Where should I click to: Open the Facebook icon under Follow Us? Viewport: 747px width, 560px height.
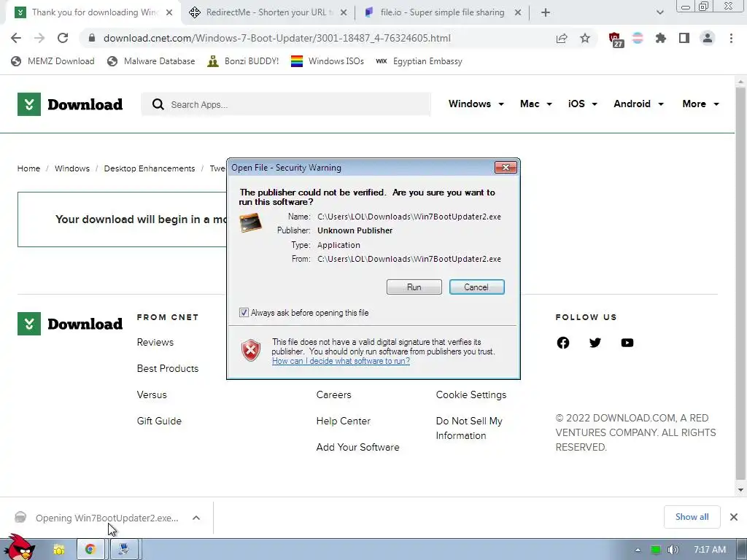tap(563, 343)
